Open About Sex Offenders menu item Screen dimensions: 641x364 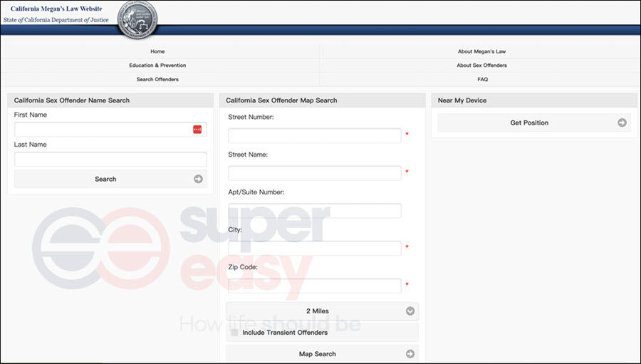pos(481,66)
